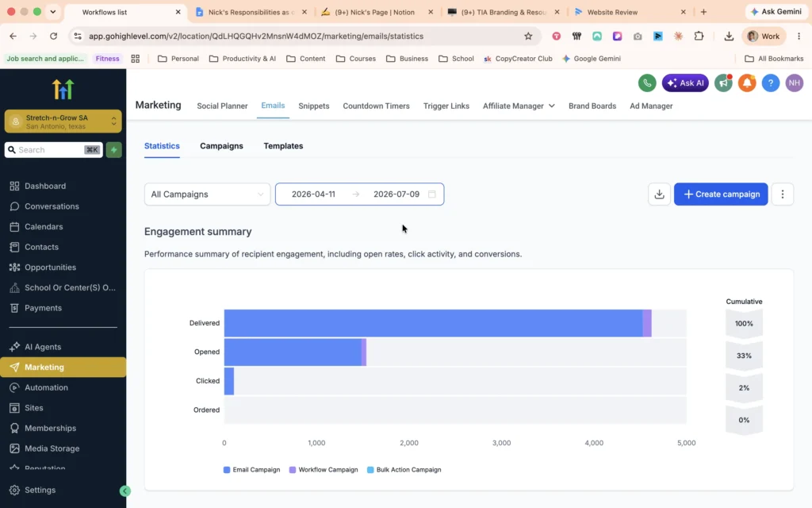Viewport: 812px width, 508px height.
Task: Open Chrome three-dot menu
Action: coord(799,36)
